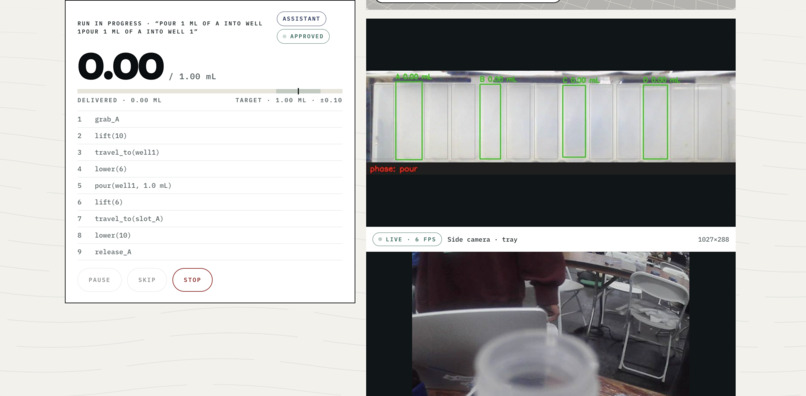Select step 9 release_A
The image size is (806, 396).
pos(210,251)
